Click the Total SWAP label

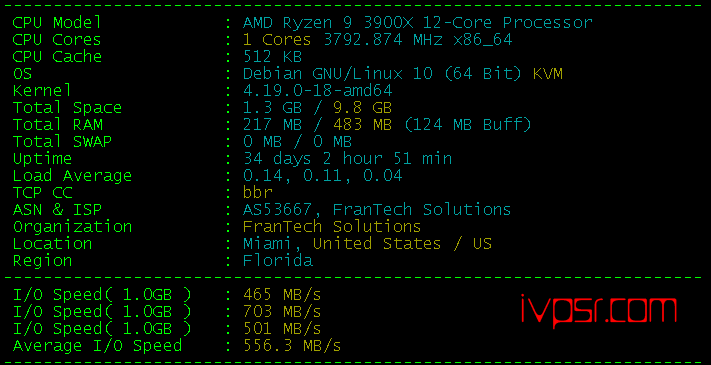tap(62, 141)
